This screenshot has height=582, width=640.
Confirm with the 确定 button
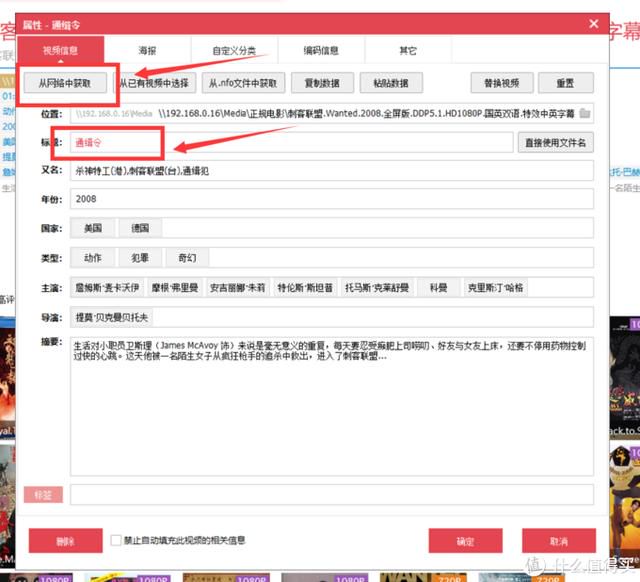pos(465,541)
